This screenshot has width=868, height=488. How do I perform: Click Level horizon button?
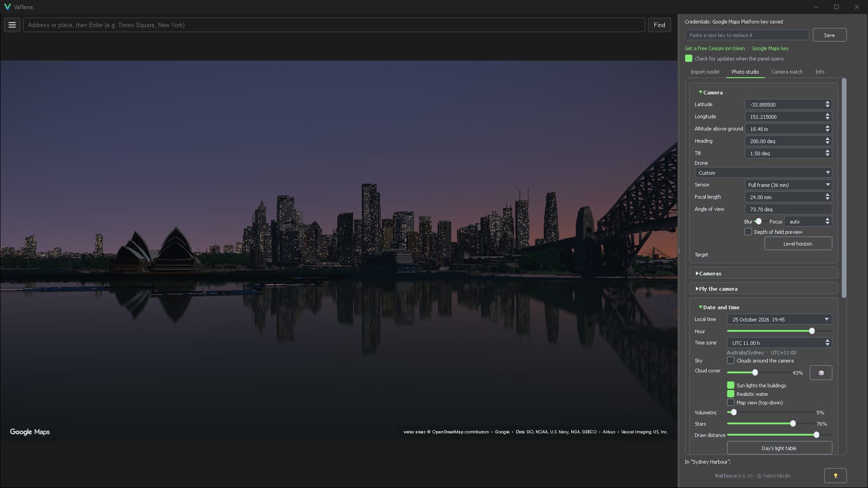pos(798,243)
